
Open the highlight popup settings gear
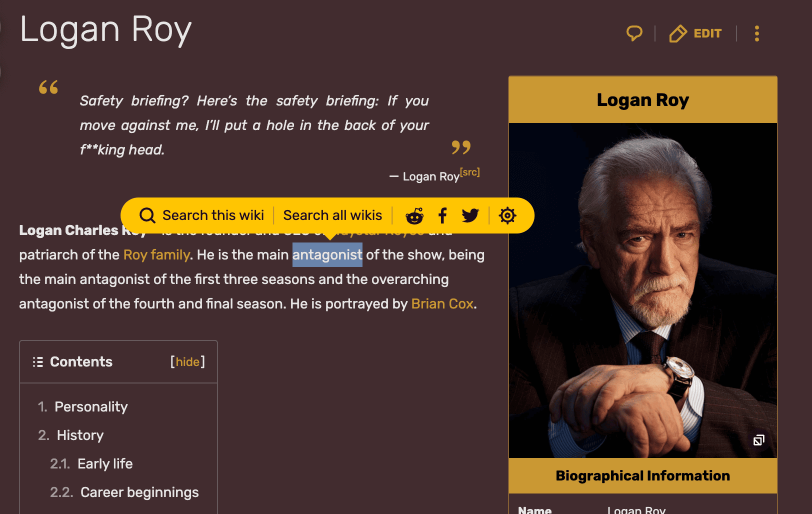pyautogui.click(x=507, y=215)
